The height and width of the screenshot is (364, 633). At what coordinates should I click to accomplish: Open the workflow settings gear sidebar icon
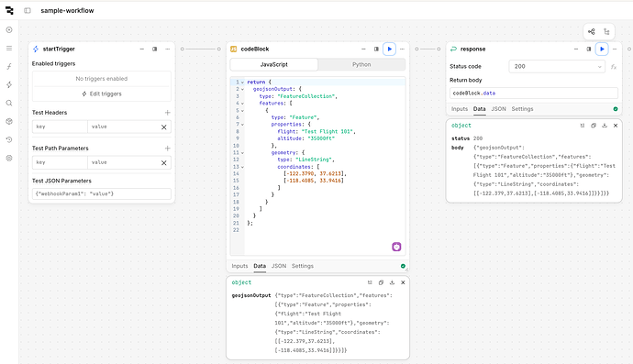tap(9, 159)
